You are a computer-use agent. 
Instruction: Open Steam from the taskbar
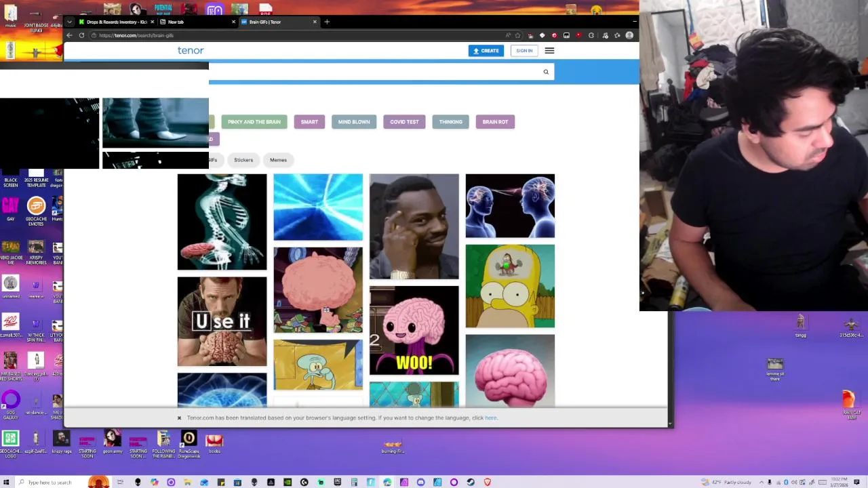click(470, 482)
